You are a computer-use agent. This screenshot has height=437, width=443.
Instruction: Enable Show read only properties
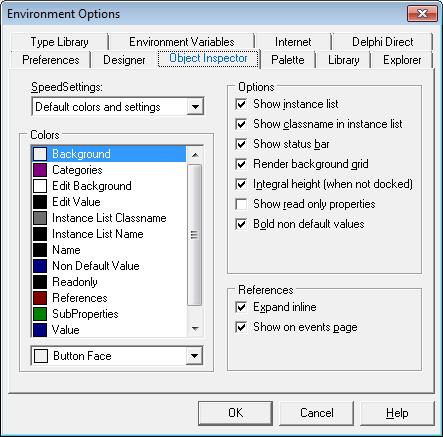(x=241, y=204)
